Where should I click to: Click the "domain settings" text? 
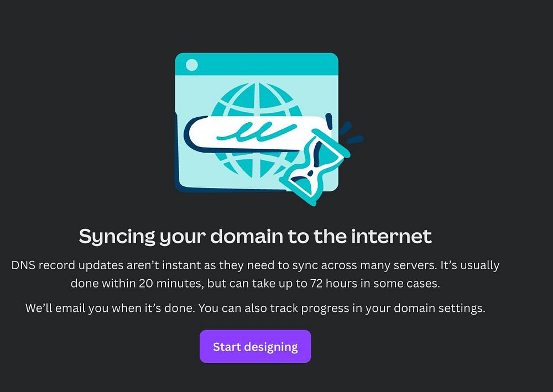click(x=440, y=308)
